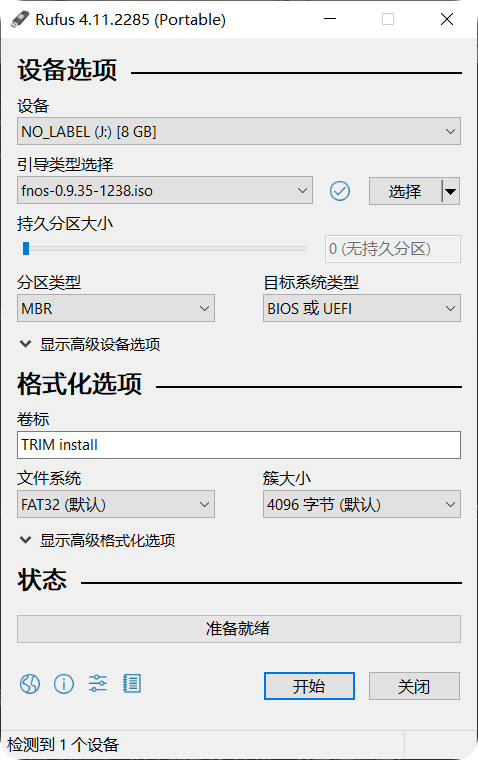Click into the 卷标 text field
This screenshot has height=760, width=478.
[x=239, y=445]
